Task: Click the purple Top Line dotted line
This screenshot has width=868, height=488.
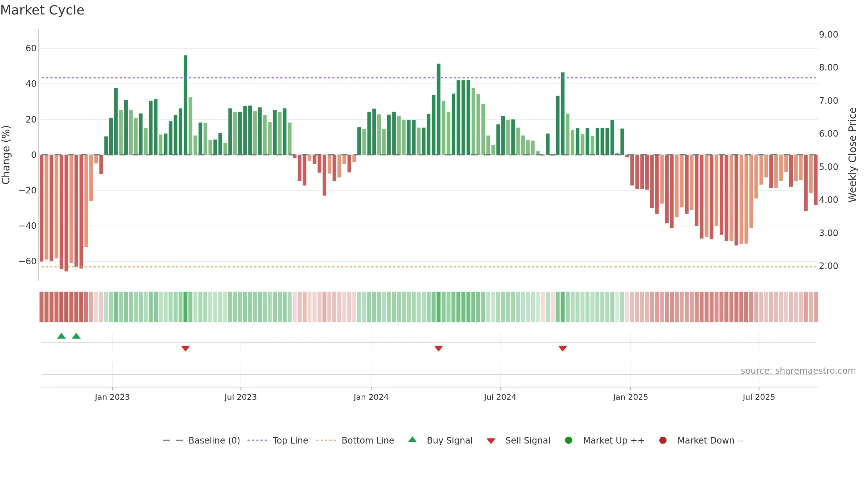Action: 429,78
